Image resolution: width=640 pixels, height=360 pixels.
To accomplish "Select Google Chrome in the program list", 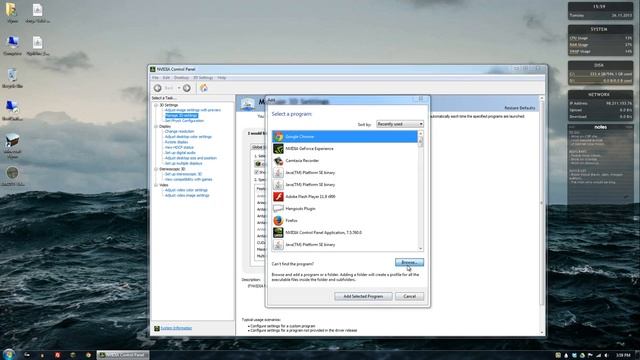I will coord(345,137).
